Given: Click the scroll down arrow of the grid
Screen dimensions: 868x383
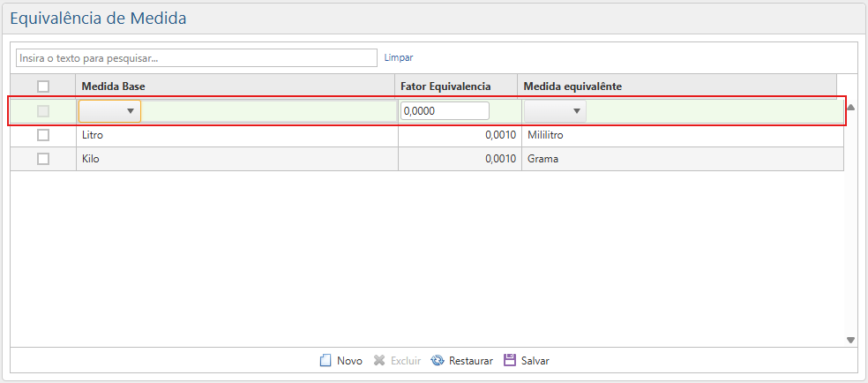Looking at the screenshot, I should (x=850, y=340).
